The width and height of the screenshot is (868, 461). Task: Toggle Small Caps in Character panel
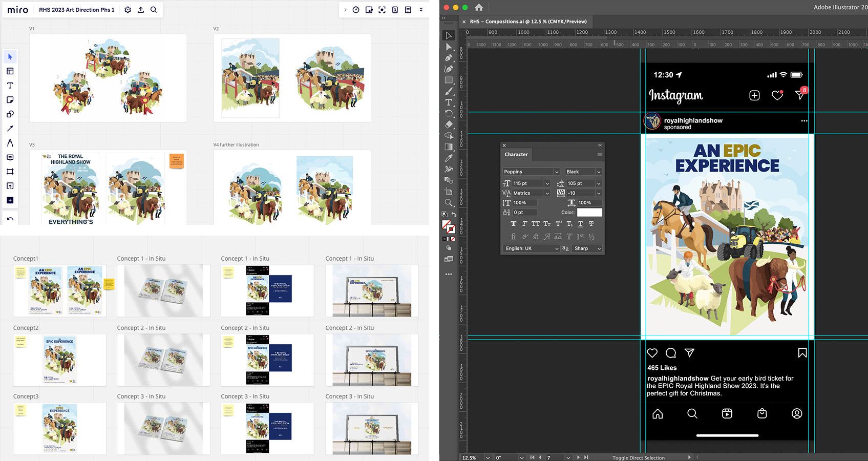pos(547,224)
